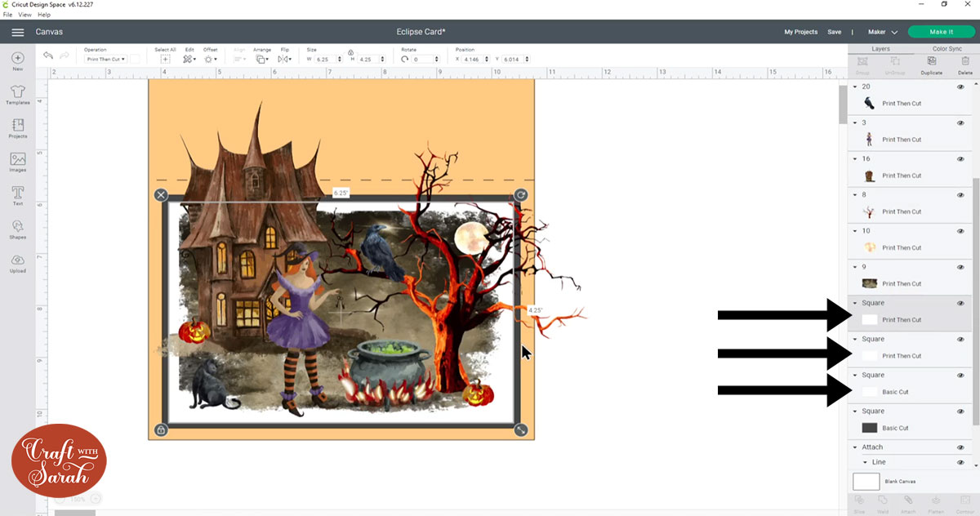
Task: Collapse the Attach group arrow
Action: pyautogui.click(x=855, y=447)
